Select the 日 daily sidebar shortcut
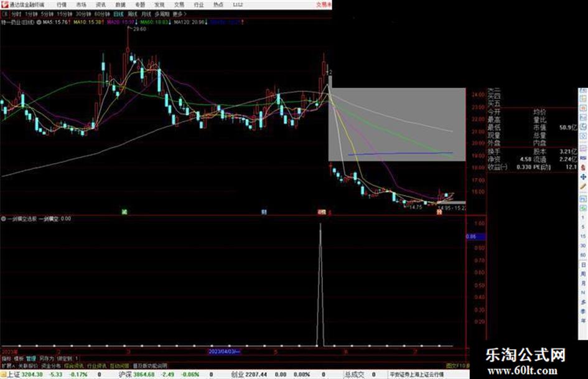The width and height of the screenshot is (588, 379). click(x=583, y=265)
